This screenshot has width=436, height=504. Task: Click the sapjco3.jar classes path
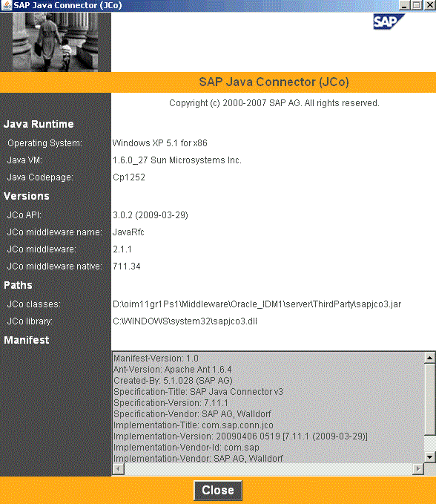point(257,304)
